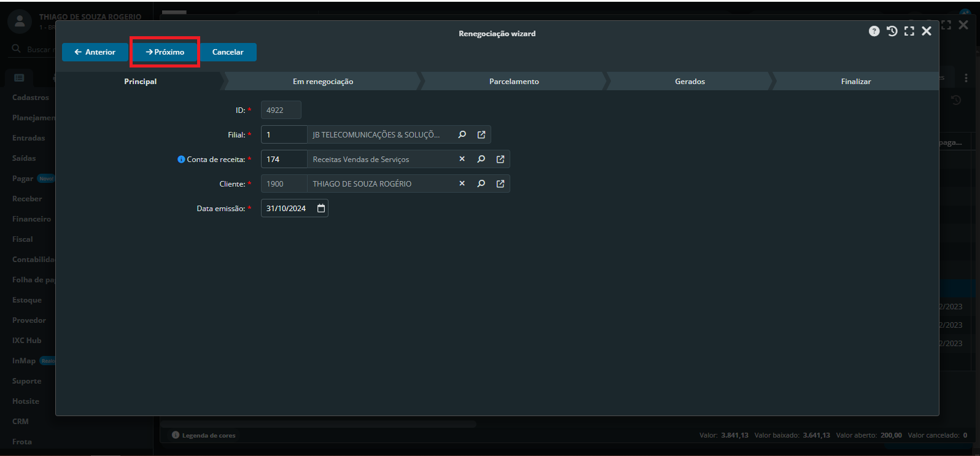980x456 pixels.
Task: Clear the Conta de receita selection
Action: pos(462,159)
